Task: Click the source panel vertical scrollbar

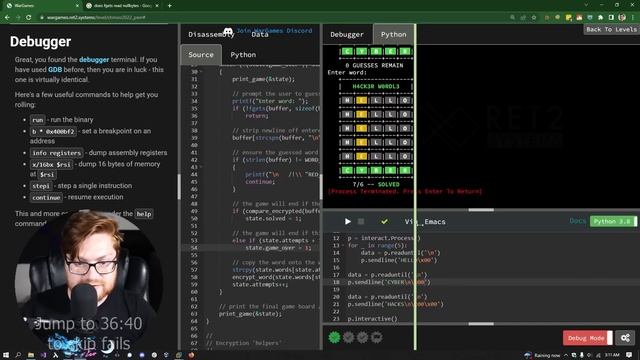Action: (x=321, y=186)
